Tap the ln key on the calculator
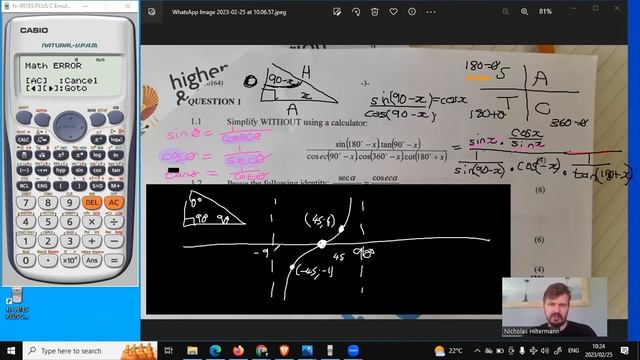 pos(116,155)
